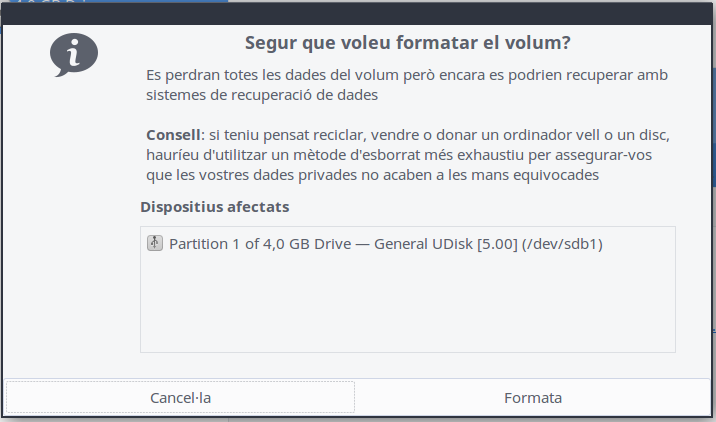Click the 'sistemes de recuperació de dades' line
This screenshot has height=422, width=716.
262,97
